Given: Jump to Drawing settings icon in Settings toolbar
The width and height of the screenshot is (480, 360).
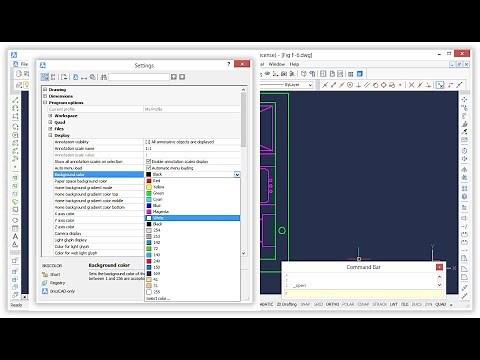Looking at the screenshot, I should pos(75,77).
